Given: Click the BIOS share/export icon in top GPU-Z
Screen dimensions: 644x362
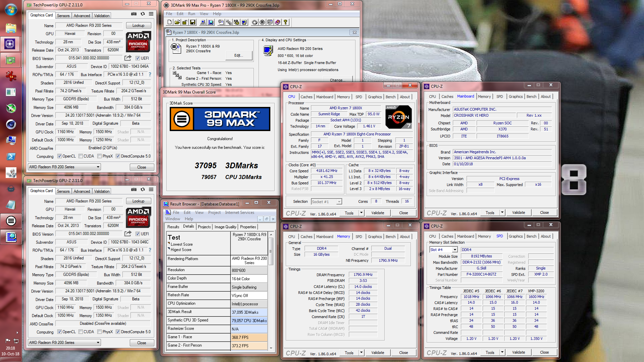Looking at the screenshot, I should [x=128, y=58].
